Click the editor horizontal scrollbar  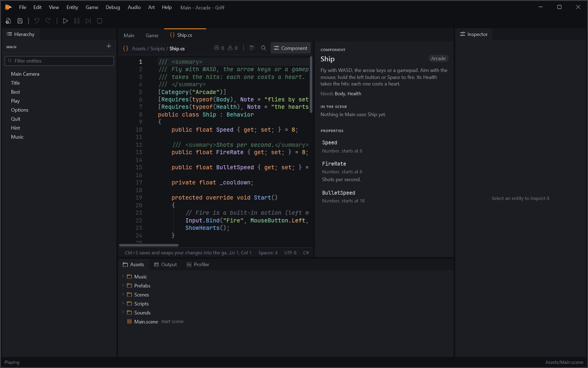click(149, 245)
